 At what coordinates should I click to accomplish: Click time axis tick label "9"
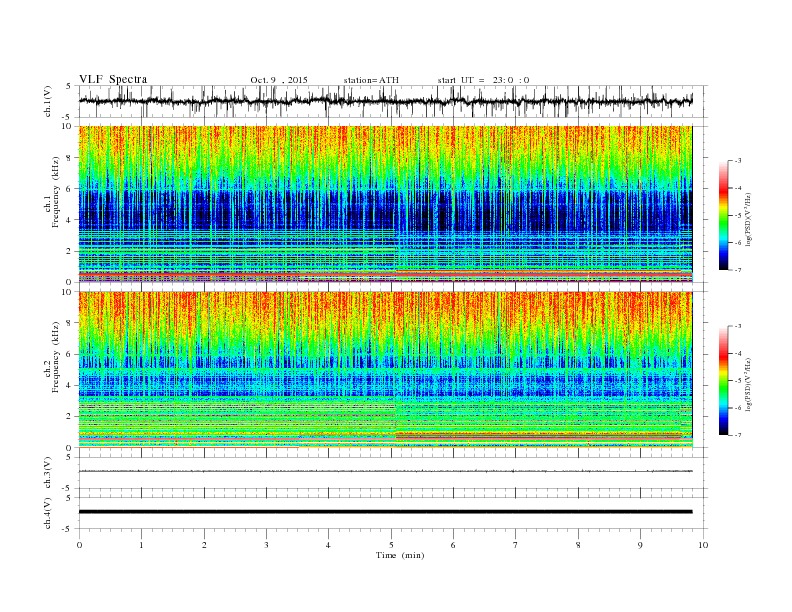(x=640, y=545)
